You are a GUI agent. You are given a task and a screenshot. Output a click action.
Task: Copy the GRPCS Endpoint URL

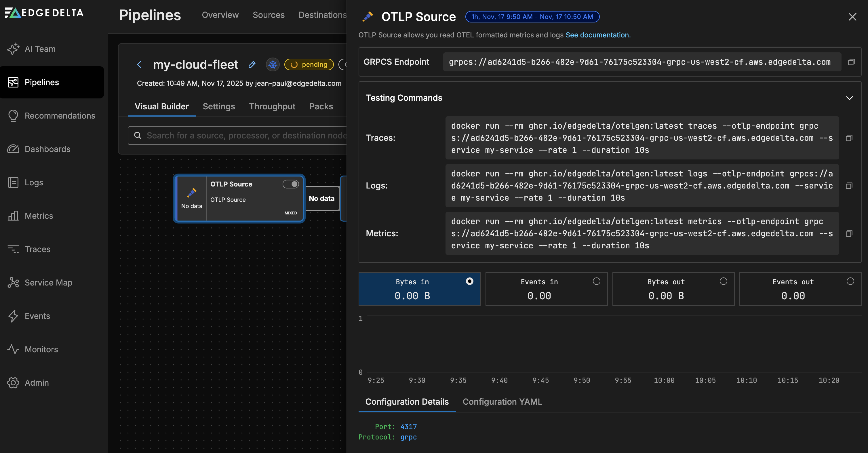point(851,62)
